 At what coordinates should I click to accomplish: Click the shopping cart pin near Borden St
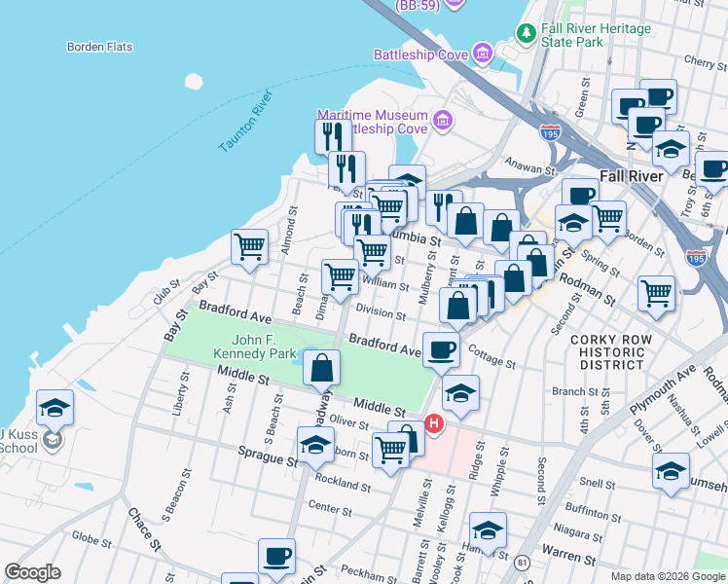[608, 220]
